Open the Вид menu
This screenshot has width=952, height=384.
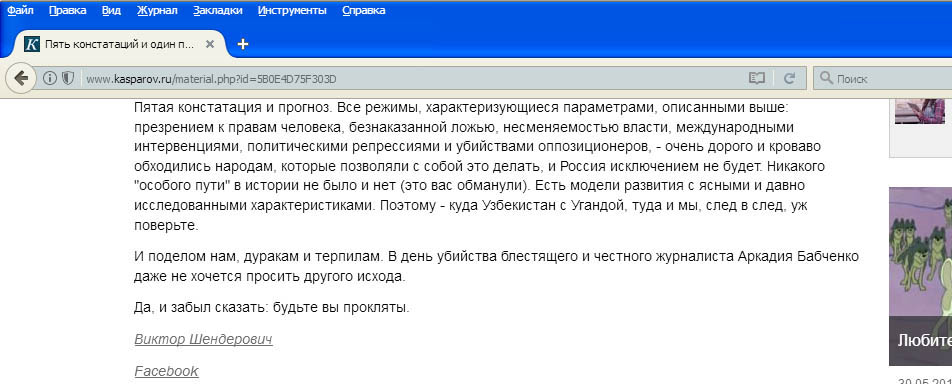pos(111,10)
